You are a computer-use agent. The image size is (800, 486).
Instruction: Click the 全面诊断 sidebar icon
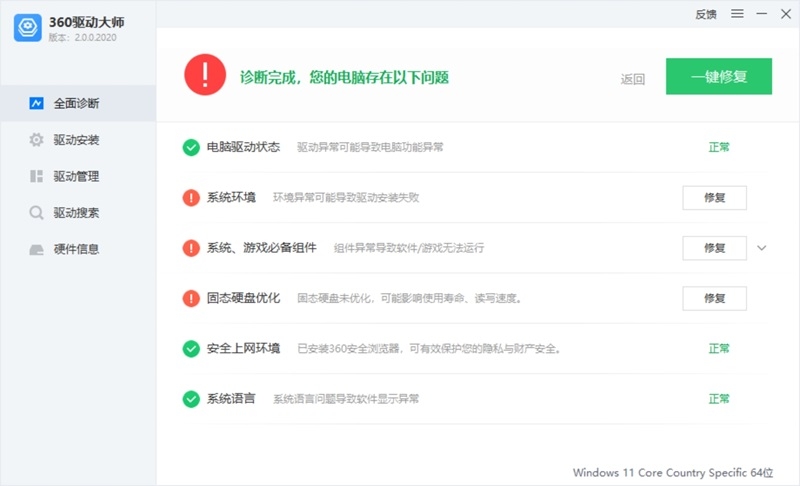(x=36, y=103)
